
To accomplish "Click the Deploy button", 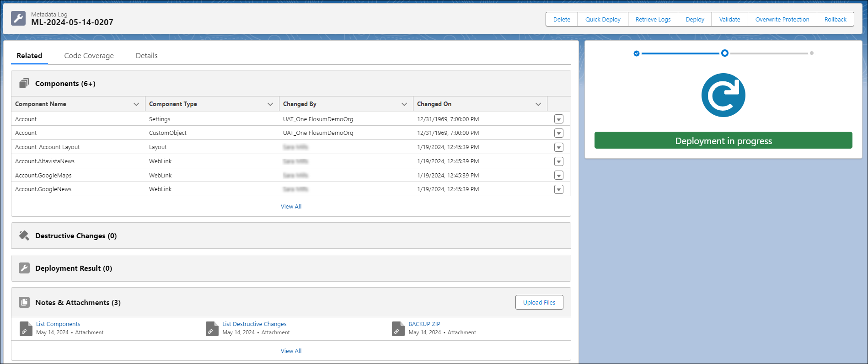I will 695,19.
